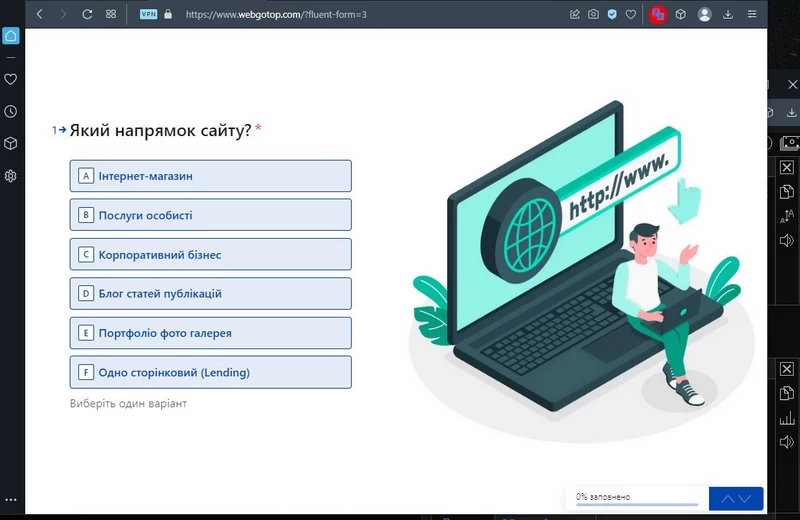Open the sidebar history clock icon
Image resolution: width=800 pixels, height=520 pixels.
coord(11,111)
